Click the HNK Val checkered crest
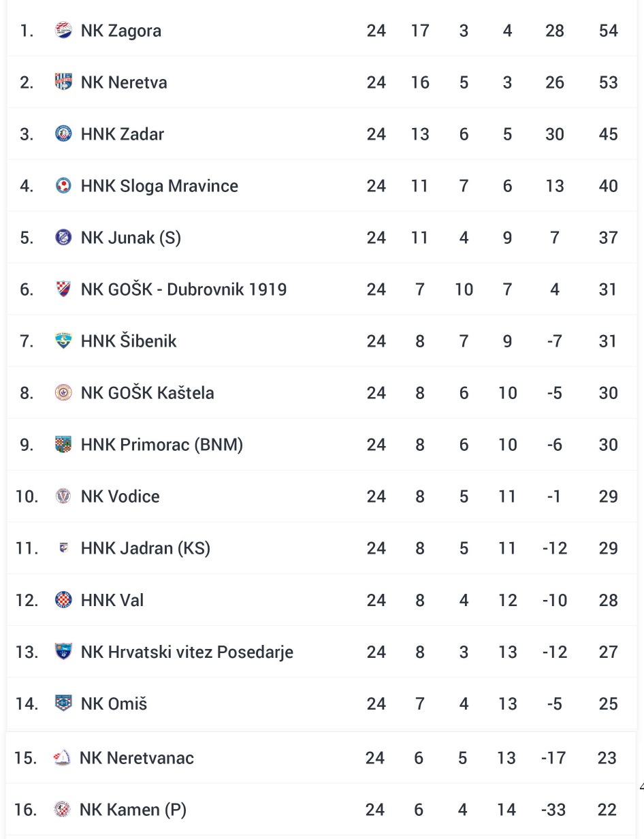 [63, 600]
